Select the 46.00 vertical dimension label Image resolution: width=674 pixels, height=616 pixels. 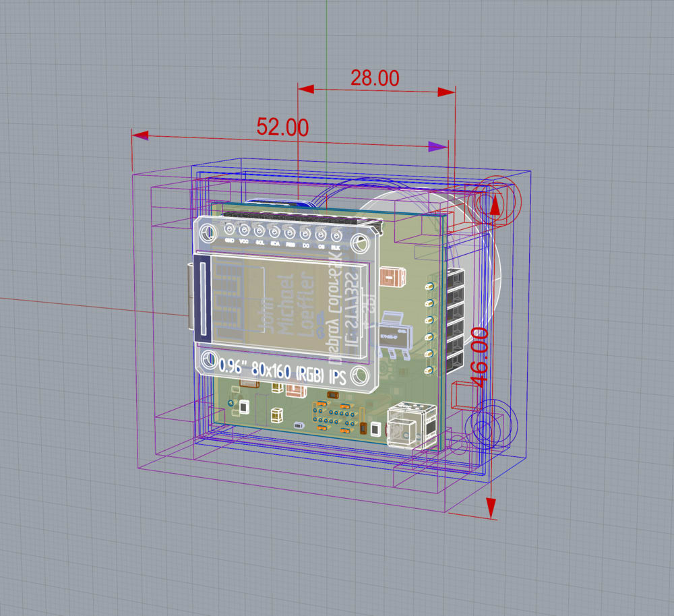[480, 357]
